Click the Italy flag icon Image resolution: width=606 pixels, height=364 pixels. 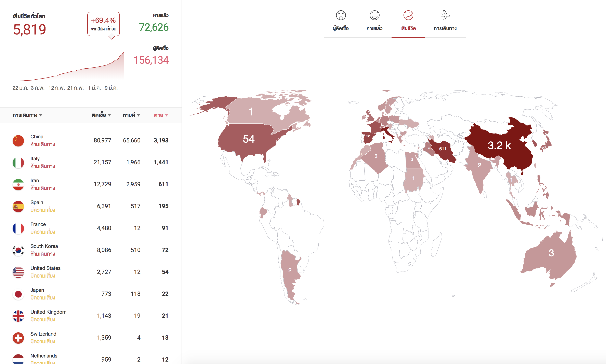pyautogui.click(x=18, y=163)
